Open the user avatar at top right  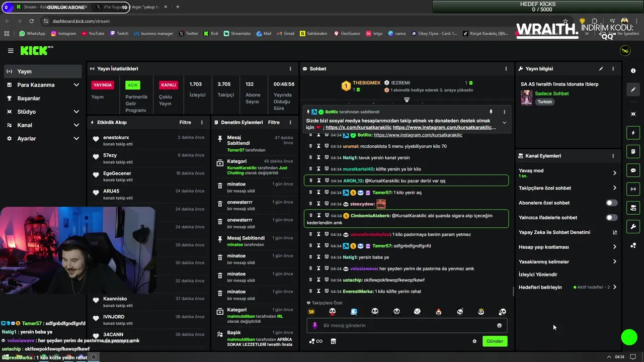coord(625,51)
